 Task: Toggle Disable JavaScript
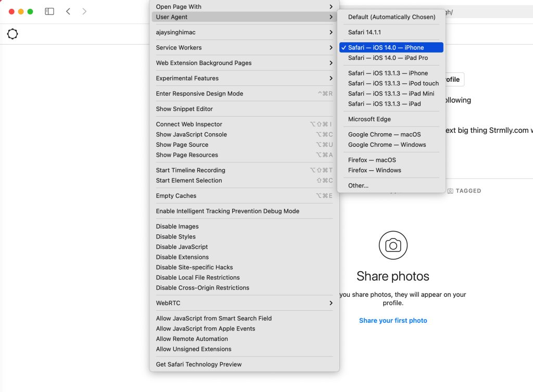click(x=244, y=247)
